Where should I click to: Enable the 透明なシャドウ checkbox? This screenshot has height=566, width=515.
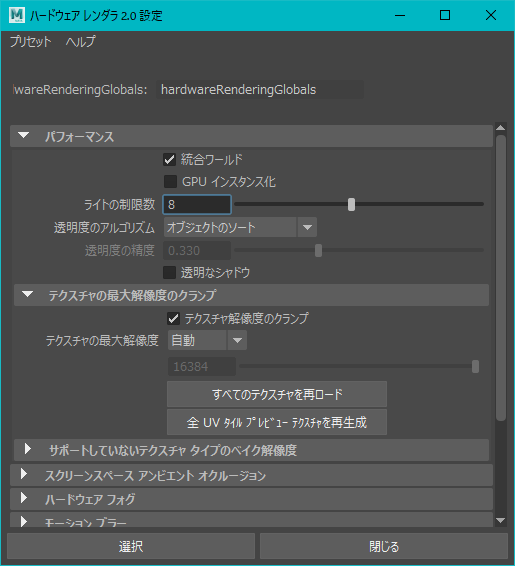[169, 273]
